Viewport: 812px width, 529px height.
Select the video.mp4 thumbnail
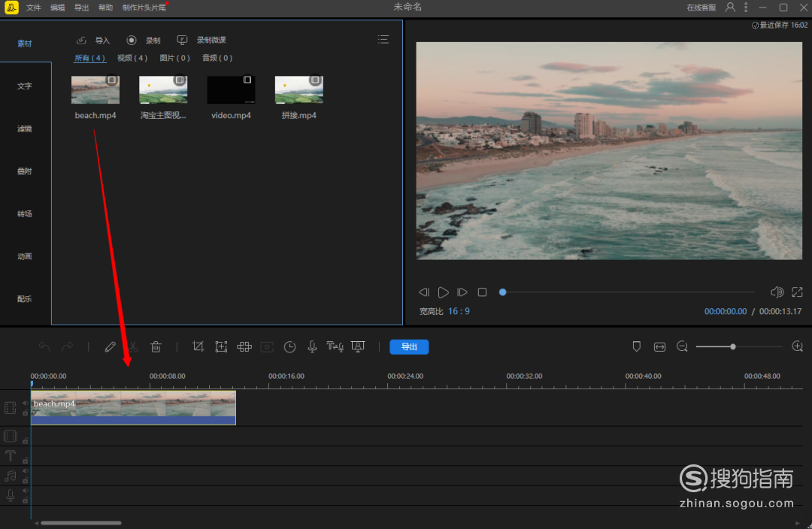[x=231, y=90]
